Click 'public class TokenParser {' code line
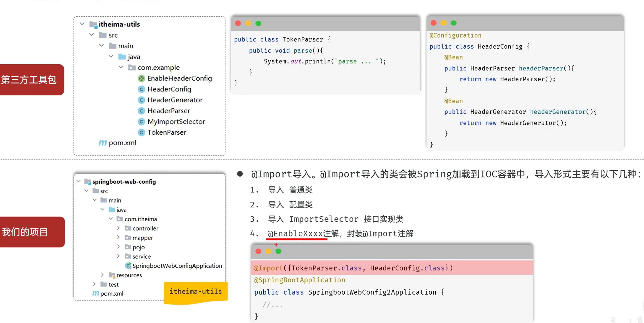This screenshot has height=323, width=644. 282,40
